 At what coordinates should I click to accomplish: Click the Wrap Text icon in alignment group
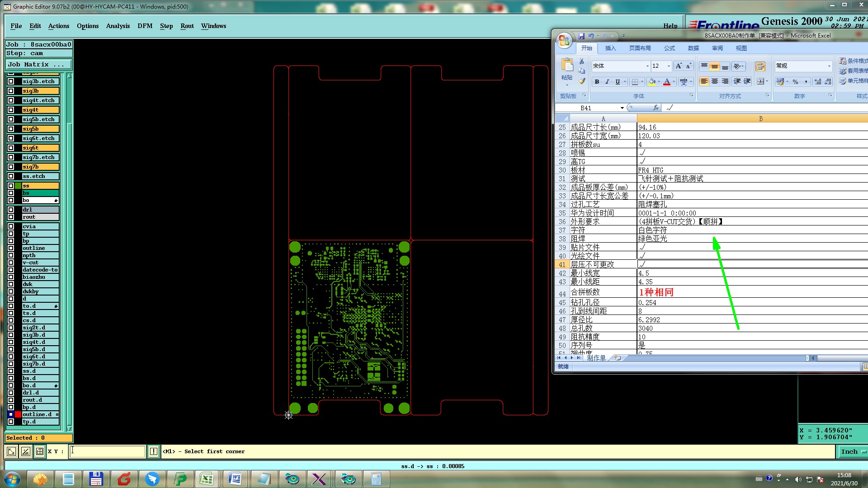[x=760, y=66]
